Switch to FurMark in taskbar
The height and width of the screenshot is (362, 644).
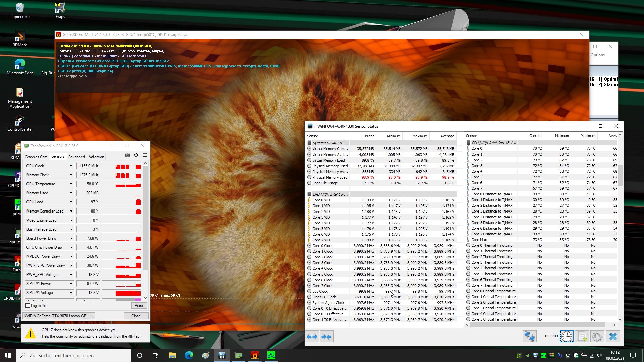[255, 355]
